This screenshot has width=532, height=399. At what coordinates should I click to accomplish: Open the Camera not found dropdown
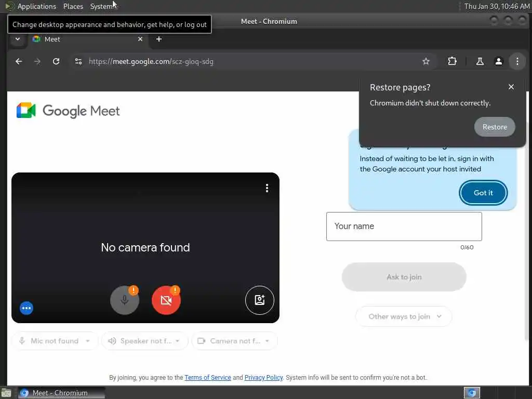pos(234,341)
